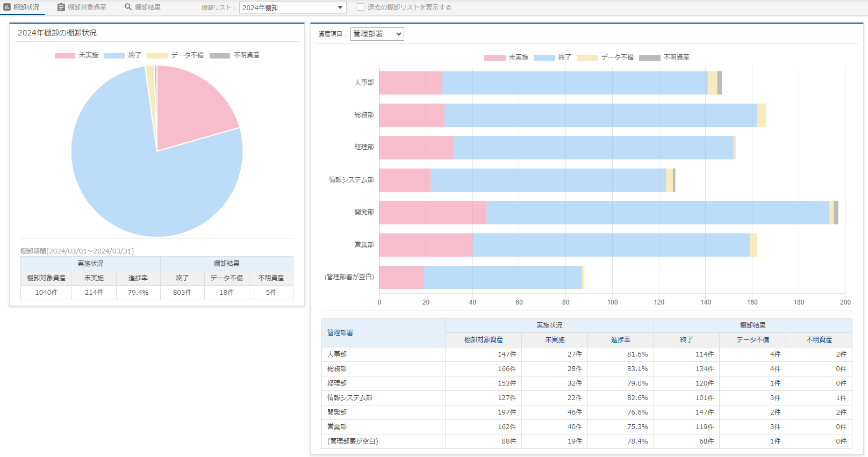The height and width of the screenshot is (457, 868).
Task: Click the 人事部 blue bar segment
Action: (575, 83)
